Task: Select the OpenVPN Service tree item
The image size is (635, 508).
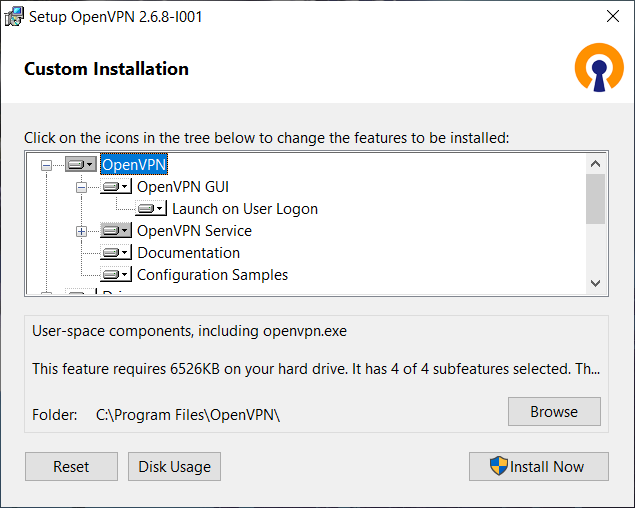Action: click(x=194, y=231)
